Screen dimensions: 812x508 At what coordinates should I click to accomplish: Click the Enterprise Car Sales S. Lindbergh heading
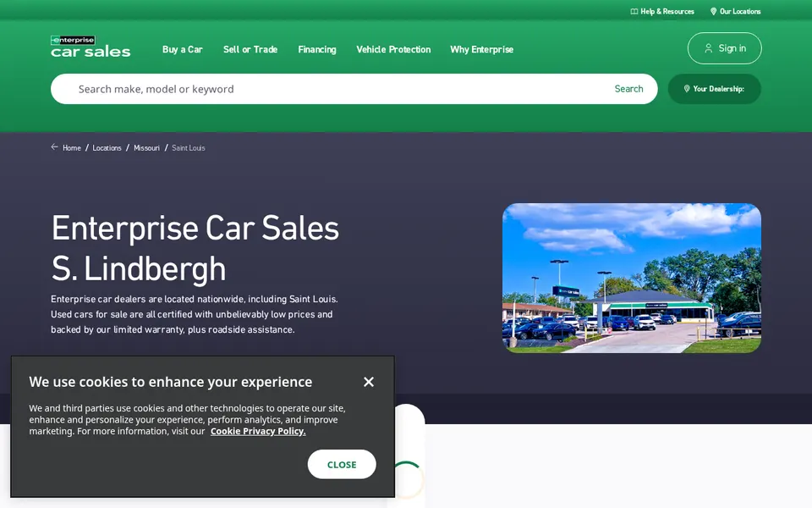point(195,248)
